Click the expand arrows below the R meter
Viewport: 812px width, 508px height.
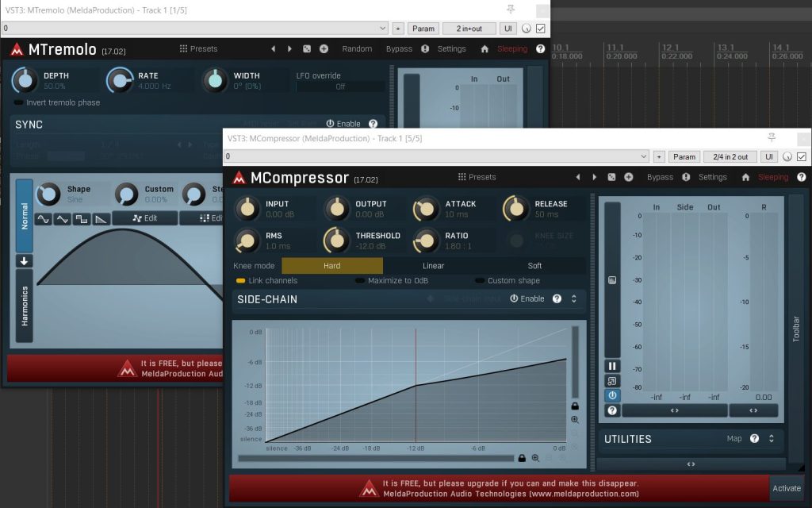coord(753,410)
